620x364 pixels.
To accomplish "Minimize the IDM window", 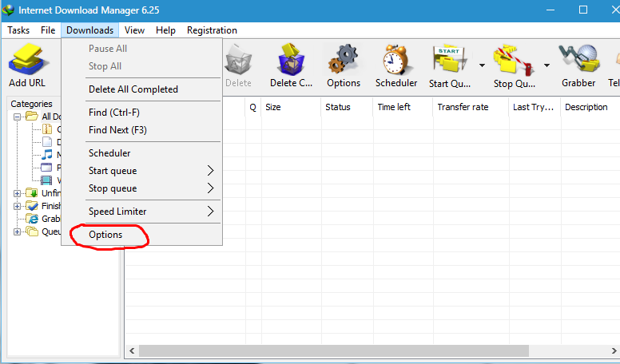I will 550,10.
